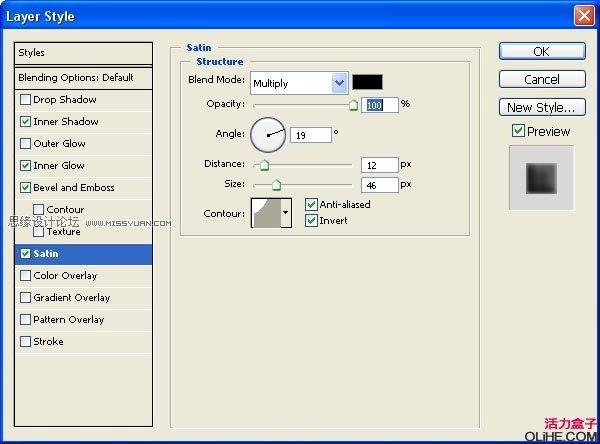
Task: Select the Bevel and Emboss label row
Action: (83, 188)
